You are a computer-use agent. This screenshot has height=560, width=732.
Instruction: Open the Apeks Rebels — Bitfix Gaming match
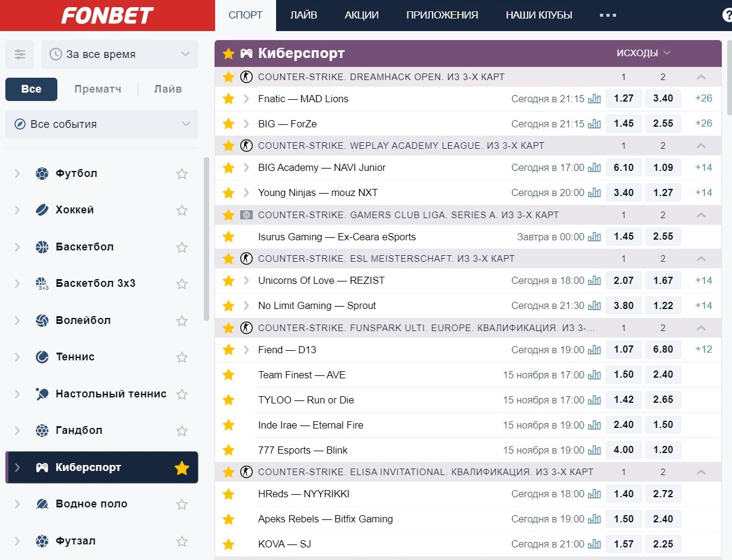pos(326,519)
